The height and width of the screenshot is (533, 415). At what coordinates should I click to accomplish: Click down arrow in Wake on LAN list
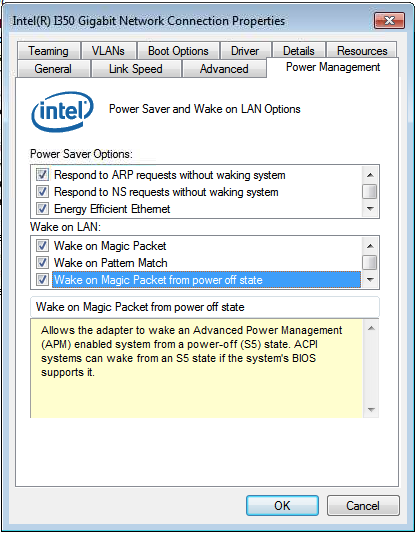pyautogui.click(x=370, y=280)
